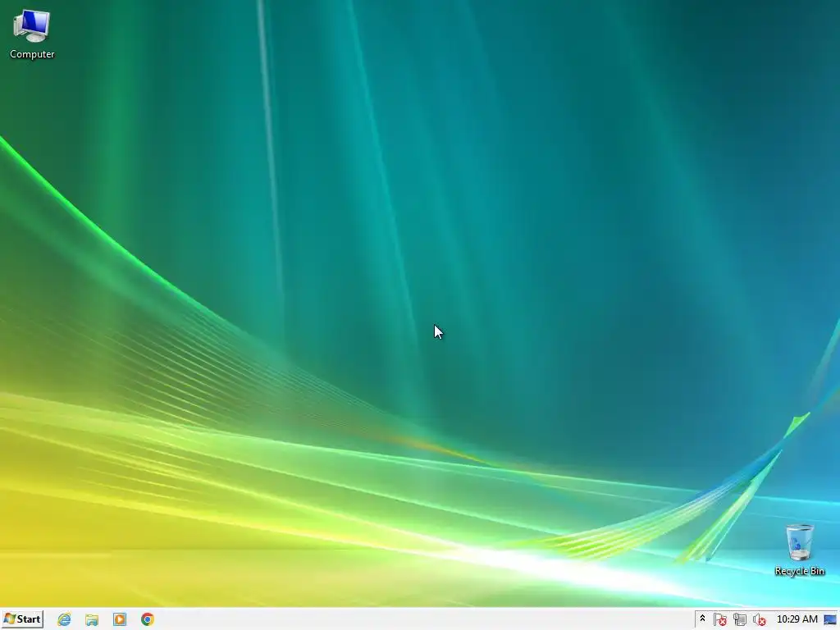Launch Windows Media Player from the taskbar
The image size is (840, 630).
click(x=120, y=619)
